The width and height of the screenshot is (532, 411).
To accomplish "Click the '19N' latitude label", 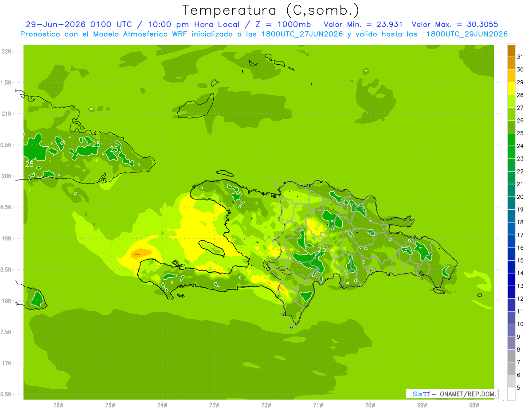I will 7,239.
